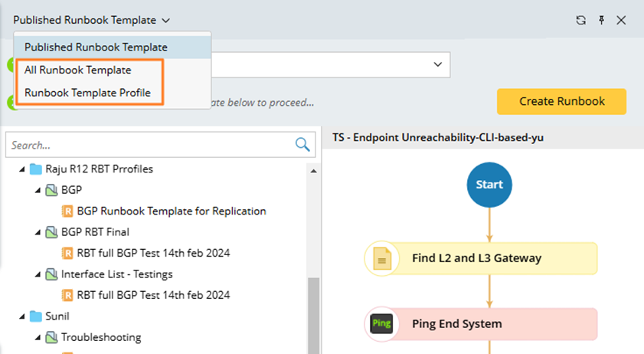Collapse the Troubleshooting tree node

click(37, 337)
